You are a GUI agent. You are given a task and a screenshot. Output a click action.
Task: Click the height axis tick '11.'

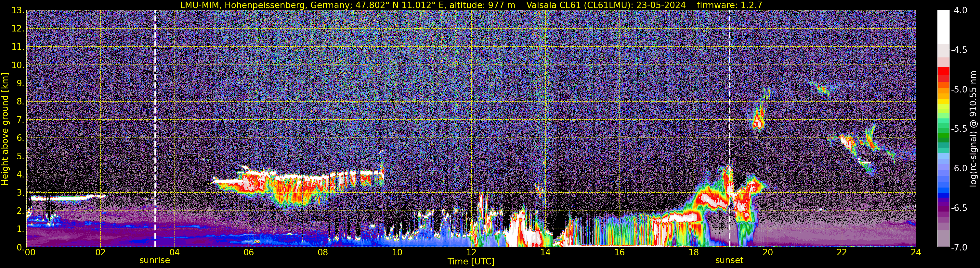[x=18, y=47]
